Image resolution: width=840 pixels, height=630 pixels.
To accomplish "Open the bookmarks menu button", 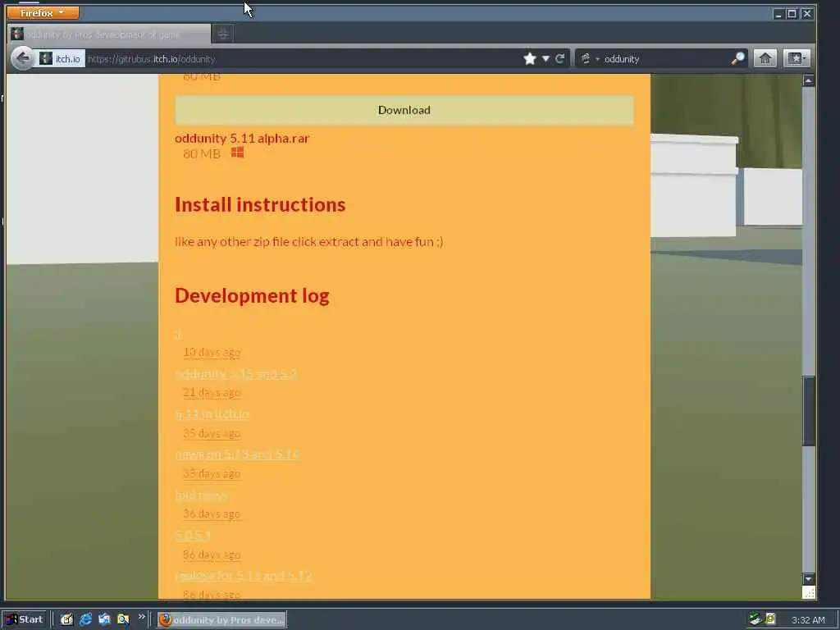I will [796, 58].
